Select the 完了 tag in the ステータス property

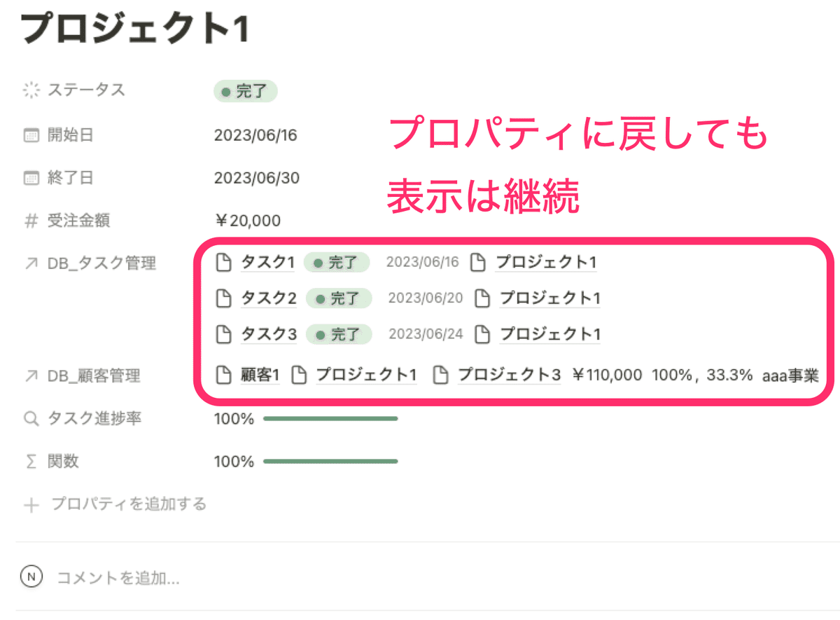tap(245, 90)
